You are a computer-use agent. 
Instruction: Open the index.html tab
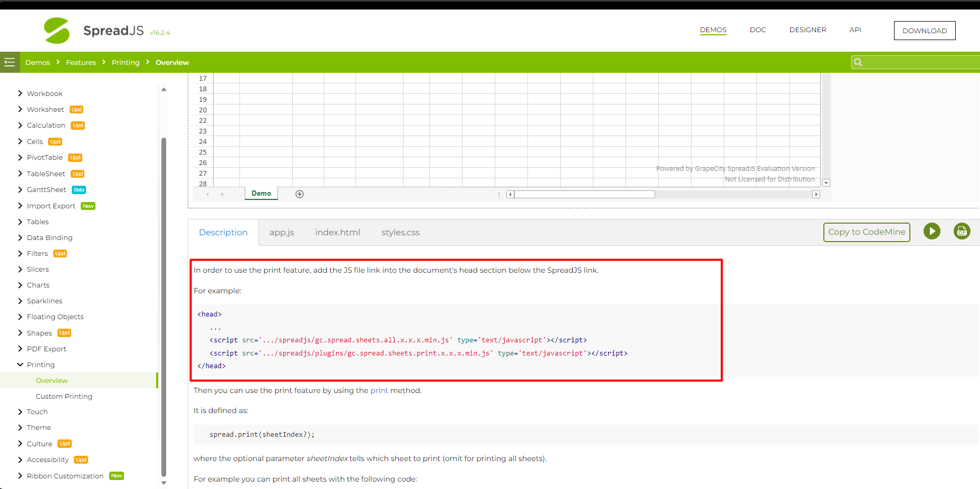tap(338, 233)
